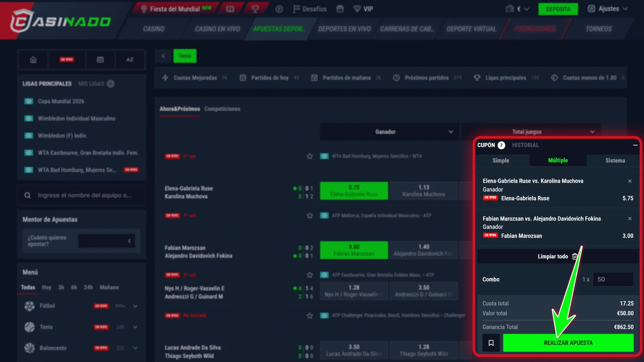Go to CASINO EN VIVO section
Image resolution: width=644 pixels, height=362 pixels.
(x=217, y=29)
